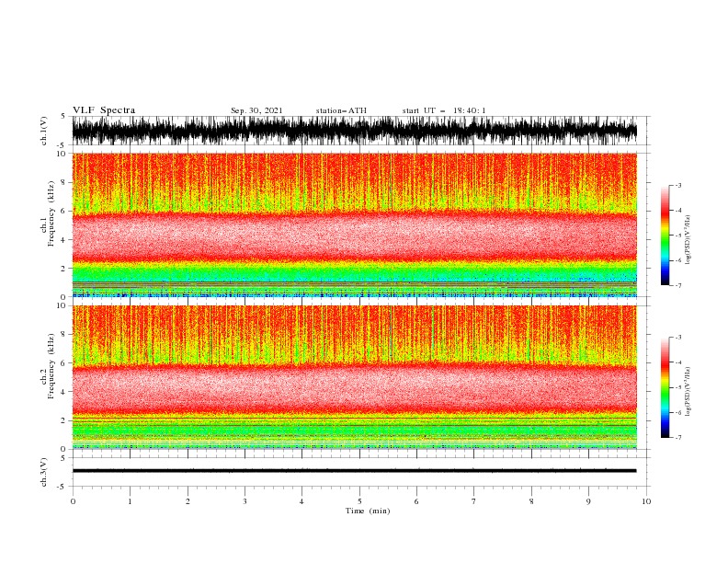Click the "-7" value on ch.2 color bar
This screenshot has width=728, height=563.
point(677,438)
